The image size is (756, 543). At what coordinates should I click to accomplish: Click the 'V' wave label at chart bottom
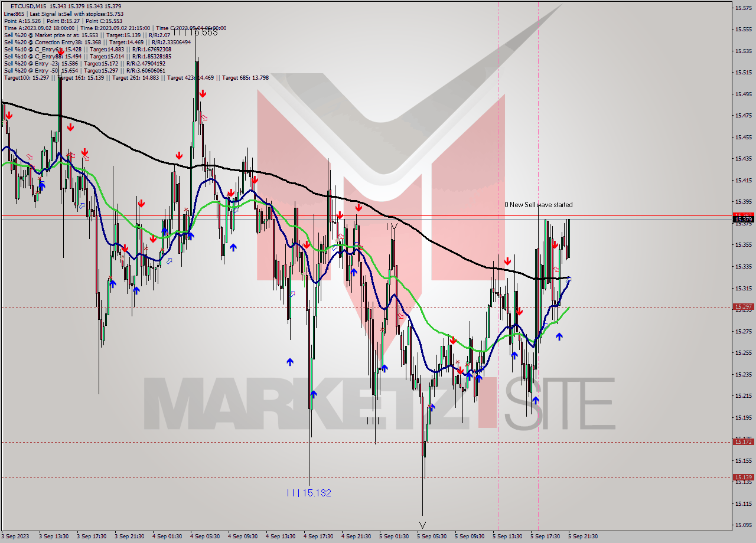pos(422,525)
